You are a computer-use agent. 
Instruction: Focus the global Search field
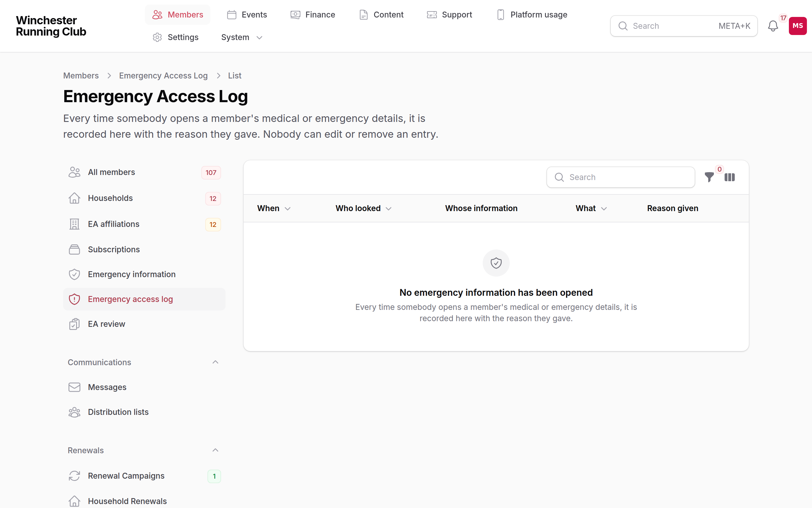[x=684, y=26]
